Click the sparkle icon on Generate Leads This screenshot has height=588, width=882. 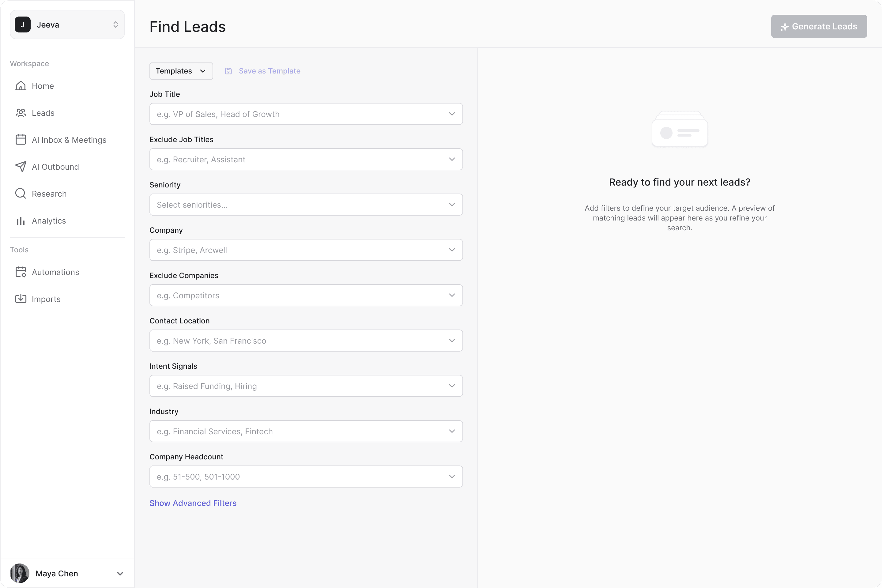(x=785, y=27)
